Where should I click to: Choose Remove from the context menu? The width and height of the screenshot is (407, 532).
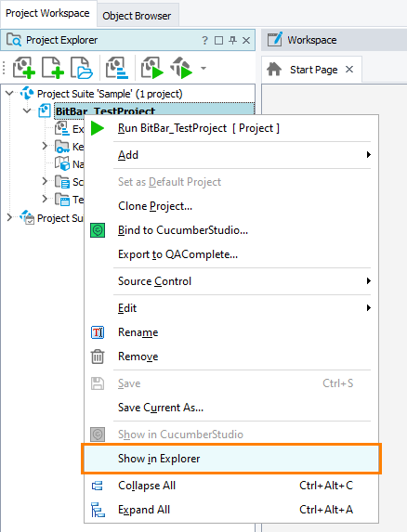coord(230,357)
